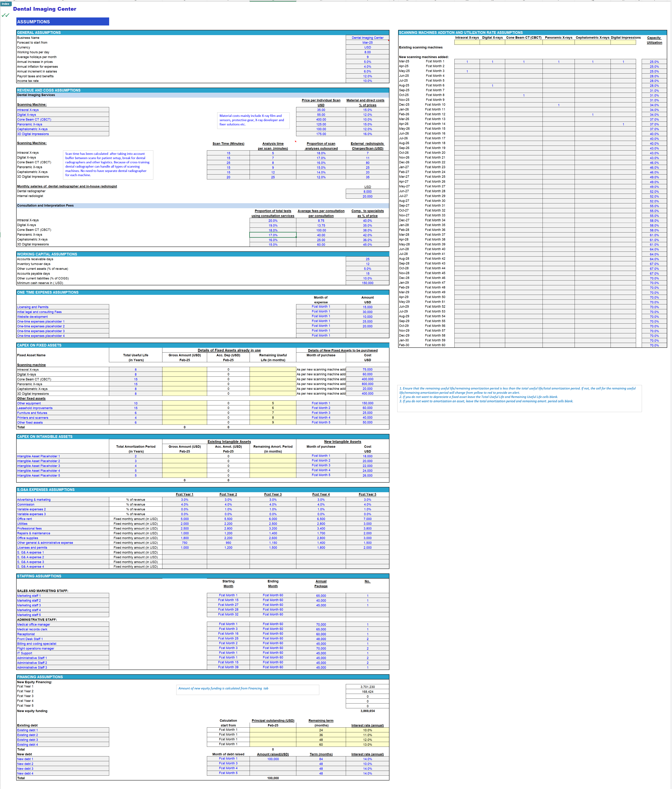672x789 pixels.
Task: Click Panoramic X-rays consultation proportion 17.0%
Action: coord(273,235)
